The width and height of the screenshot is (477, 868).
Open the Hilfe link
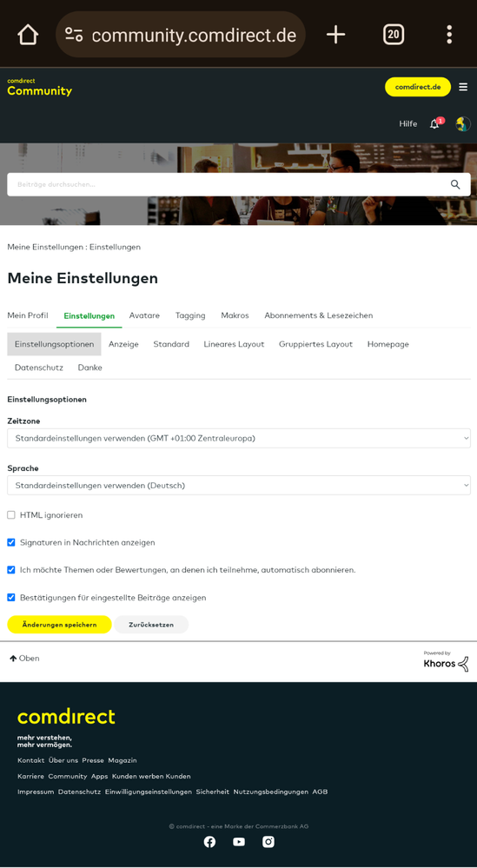tap(407, 124)
